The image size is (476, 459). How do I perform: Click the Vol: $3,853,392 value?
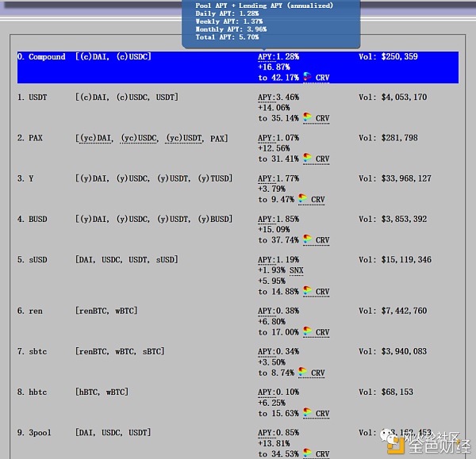tap(393, 220)
